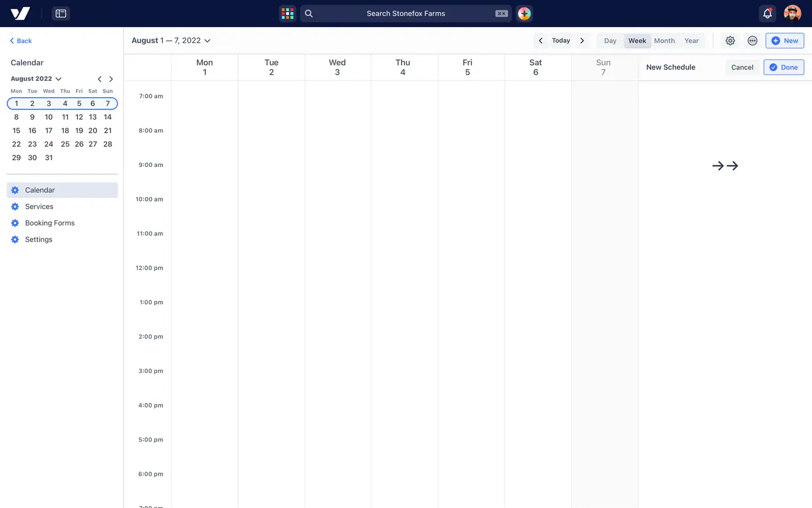Click the rainbow plus quick-add icon
This screenshot has width=812, height=508.
(x=524, y=14)
